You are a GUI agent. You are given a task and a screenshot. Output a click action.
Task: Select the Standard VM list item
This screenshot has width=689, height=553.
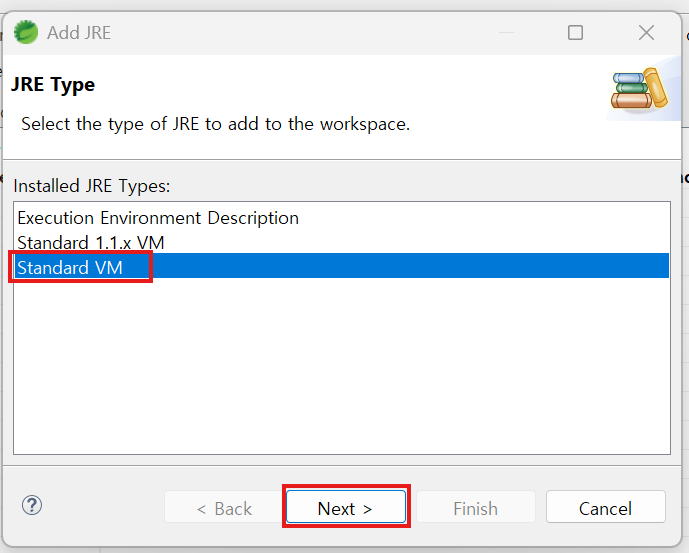tap(341, 266)
